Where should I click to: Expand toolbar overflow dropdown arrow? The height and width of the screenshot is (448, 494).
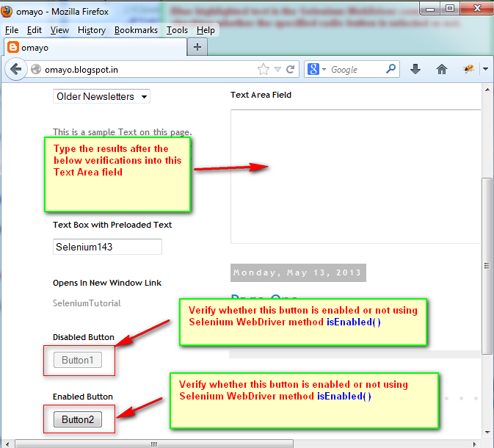[x=485, y=69]
